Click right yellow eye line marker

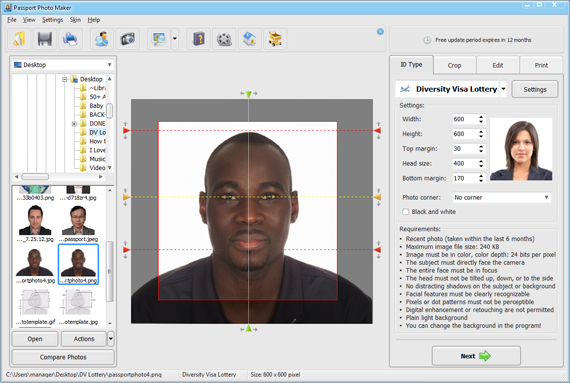pos(378,197)
